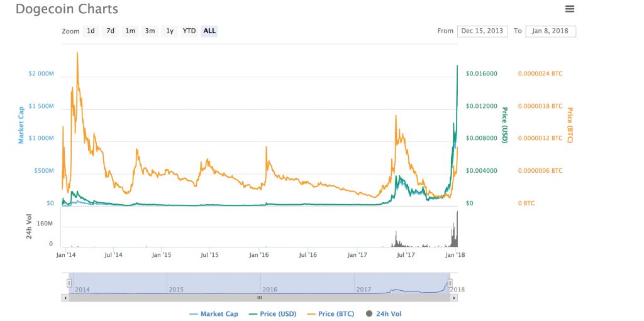
Task: Toggle Market Cap series in legend
Action: pyautogui.click(x=213, y=314)
